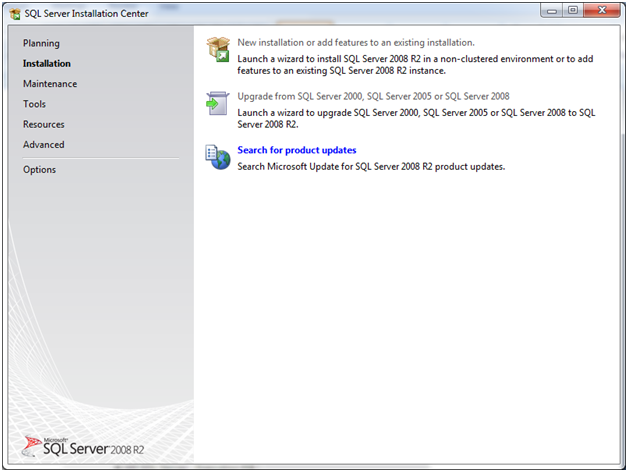Switch to the Tools section
Screen dimensions: 628x472
tap(34, 104)
